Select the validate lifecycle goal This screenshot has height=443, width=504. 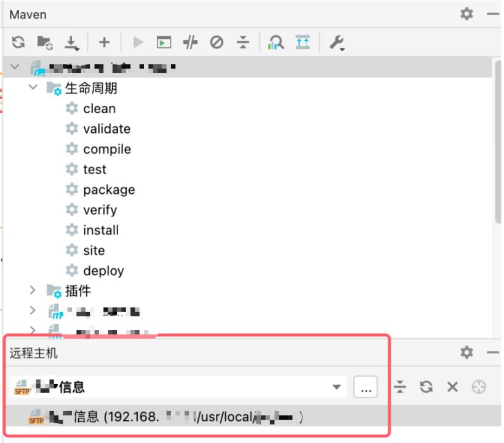click(106, 129)
